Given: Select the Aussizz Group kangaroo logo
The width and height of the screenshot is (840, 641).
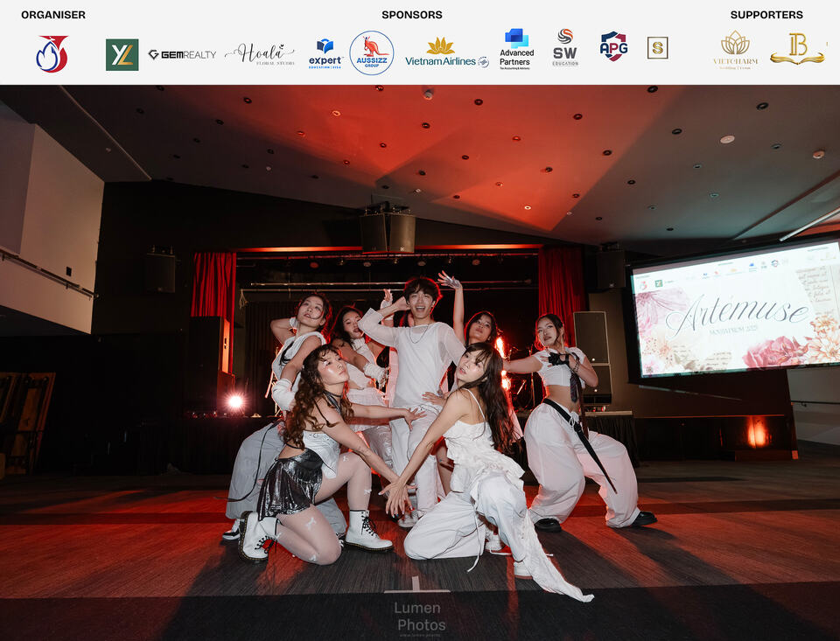Looking at the screenshot, I should click(372, 52).
